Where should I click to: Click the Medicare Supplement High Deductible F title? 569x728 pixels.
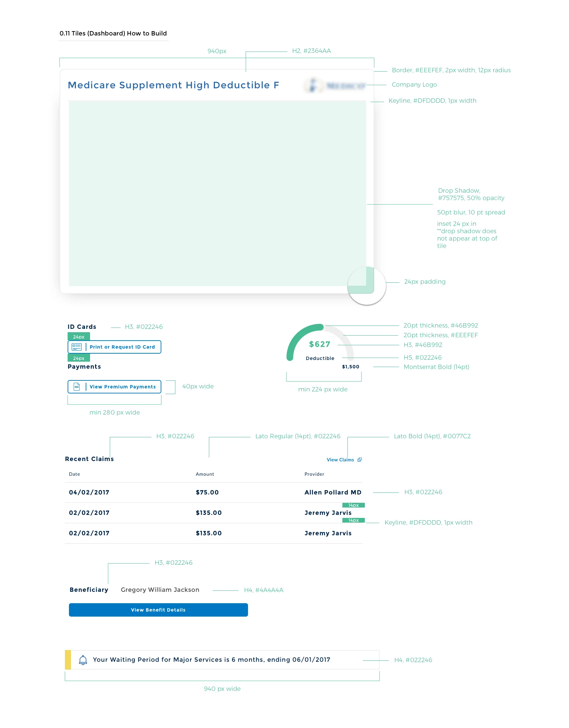point(173,85)
